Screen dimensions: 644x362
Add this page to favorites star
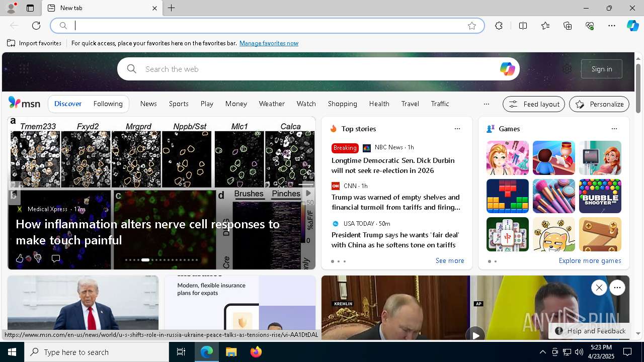[471, 26]
